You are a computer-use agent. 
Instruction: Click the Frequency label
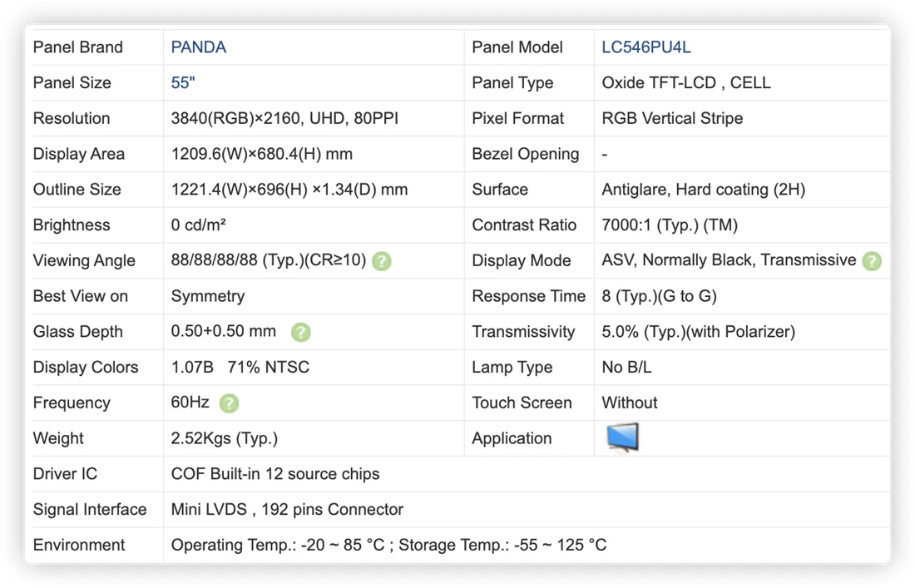[72, 403]
